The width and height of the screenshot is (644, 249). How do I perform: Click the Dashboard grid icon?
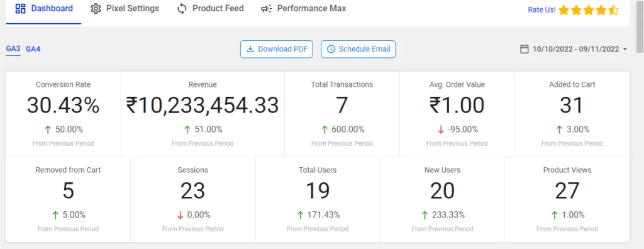(x=20, y=9)
